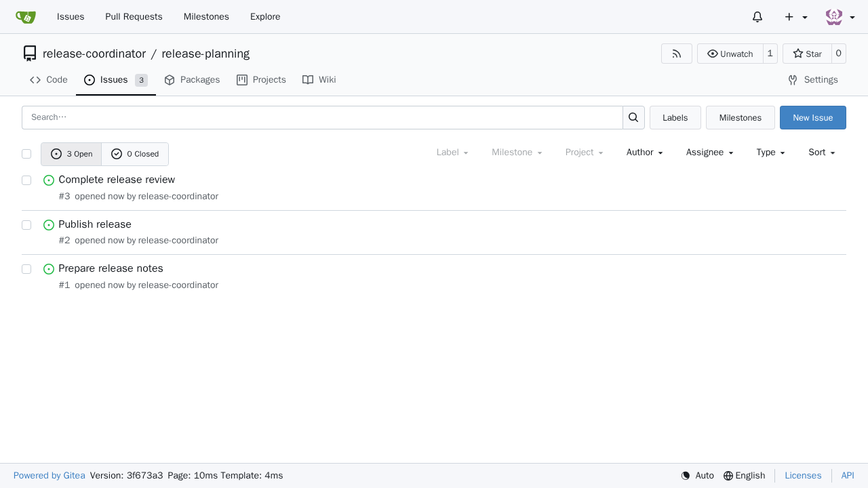Open the Sort dropdown
Screen dimensions: 868x488
click(821, 152)
